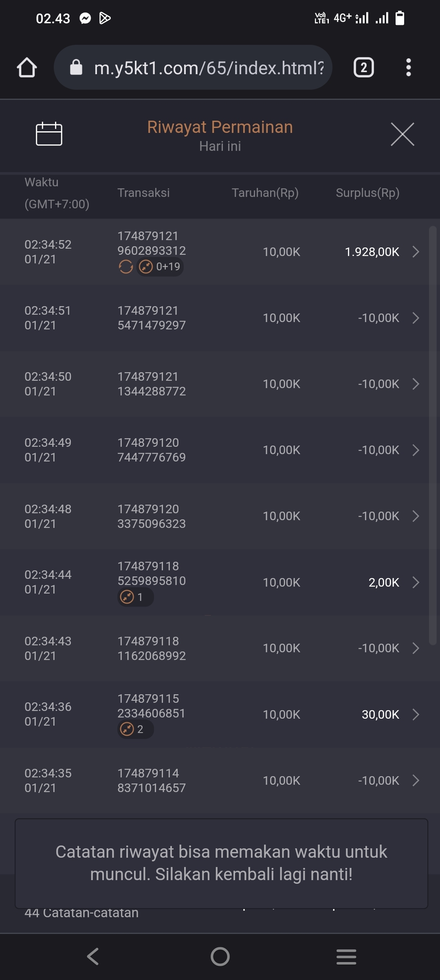Expand details for the 02:34:51 transaction
Screen dimensions: 440x980
pos(416,318)
